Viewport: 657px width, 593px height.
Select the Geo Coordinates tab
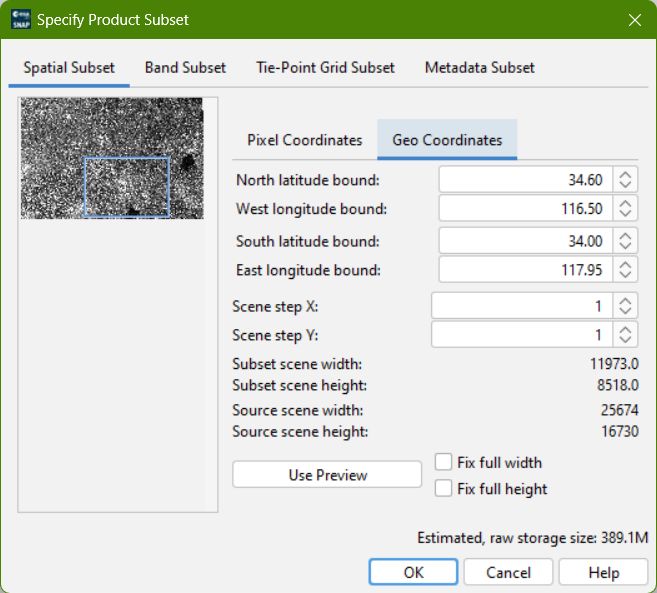coord(447,140)
